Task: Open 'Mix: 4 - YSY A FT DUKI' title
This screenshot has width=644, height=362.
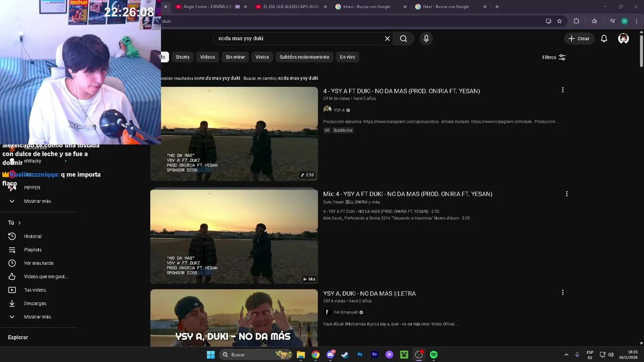Action: [x=408, y=194]
